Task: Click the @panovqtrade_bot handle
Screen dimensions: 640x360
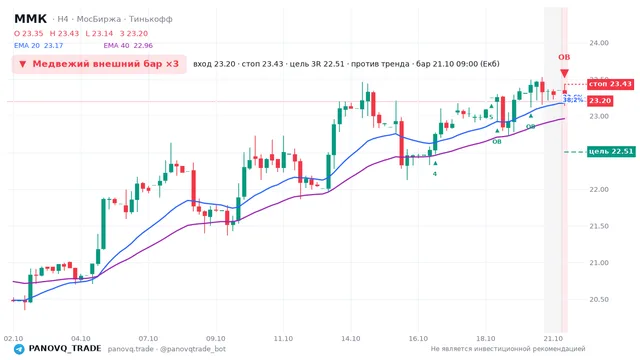Action: click(x=193, y=349)
